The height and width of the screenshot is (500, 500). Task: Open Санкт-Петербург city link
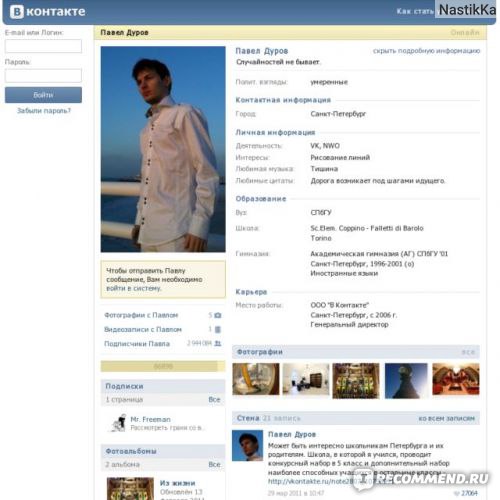[x=338, y=114]
